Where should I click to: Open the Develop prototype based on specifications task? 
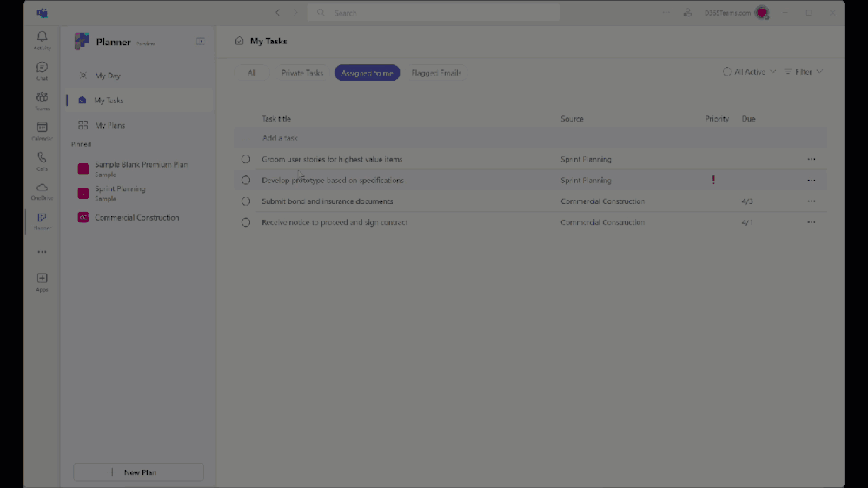point(333,181)
